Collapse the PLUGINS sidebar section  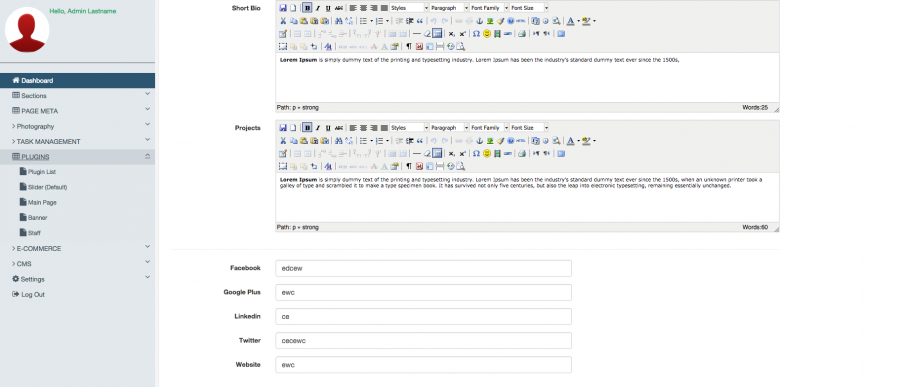[x=77, y=157]
